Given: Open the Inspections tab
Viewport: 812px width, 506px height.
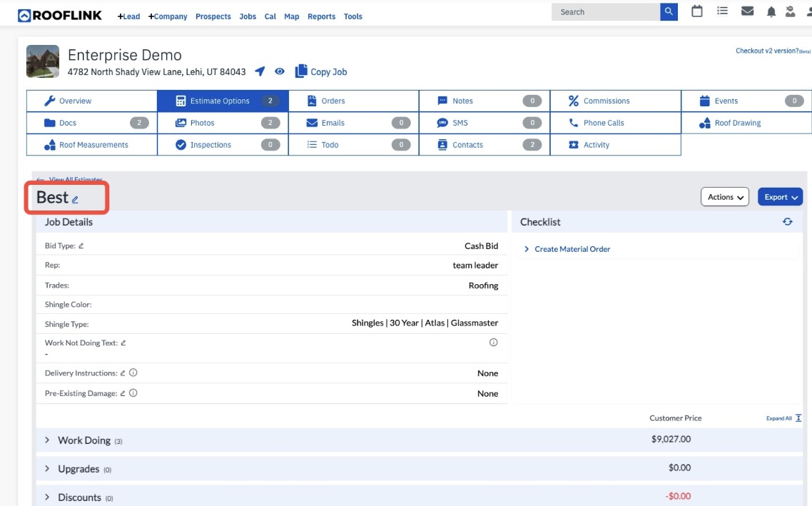Looking at the screenshot, I should click(223, 145).
